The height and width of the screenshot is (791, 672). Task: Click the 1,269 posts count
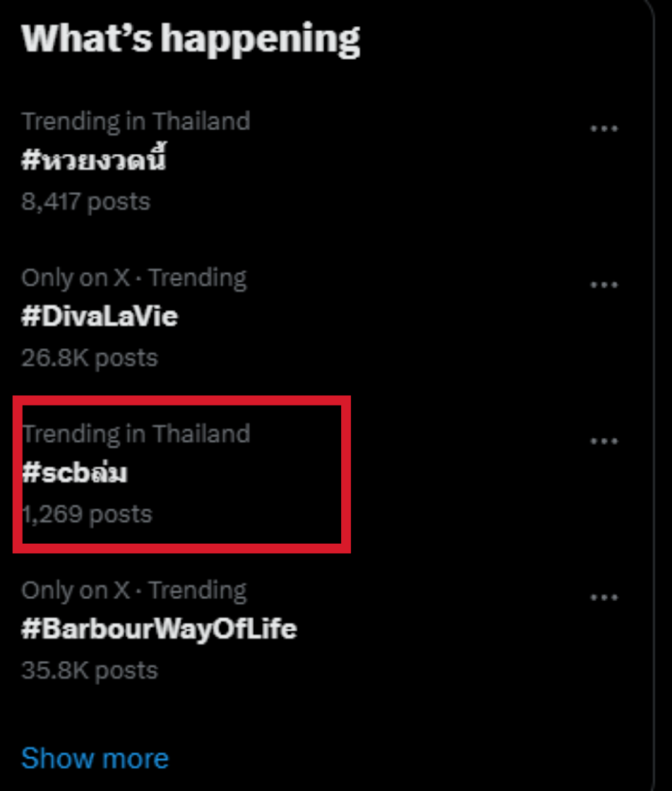(x=87, y=514)
